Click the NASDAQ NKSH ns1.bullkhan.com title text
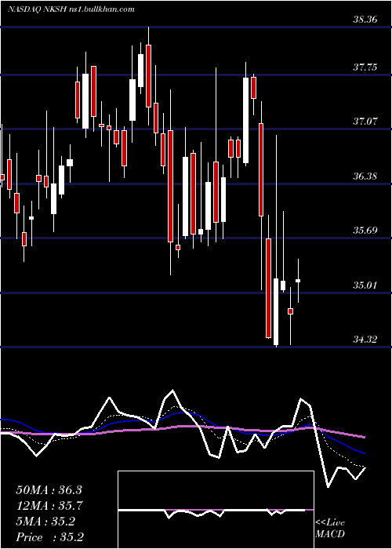Screen dimensions: 392x549 coord(71,9)
